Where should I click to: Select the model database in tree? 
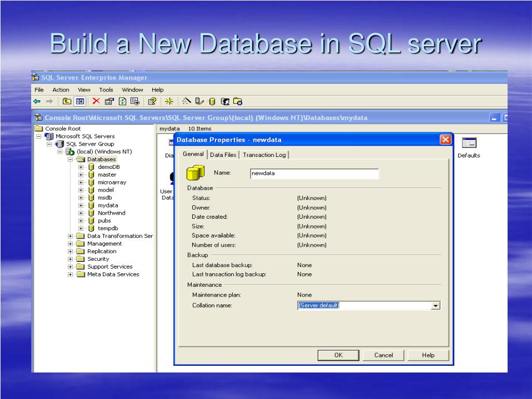coord(105,190)
